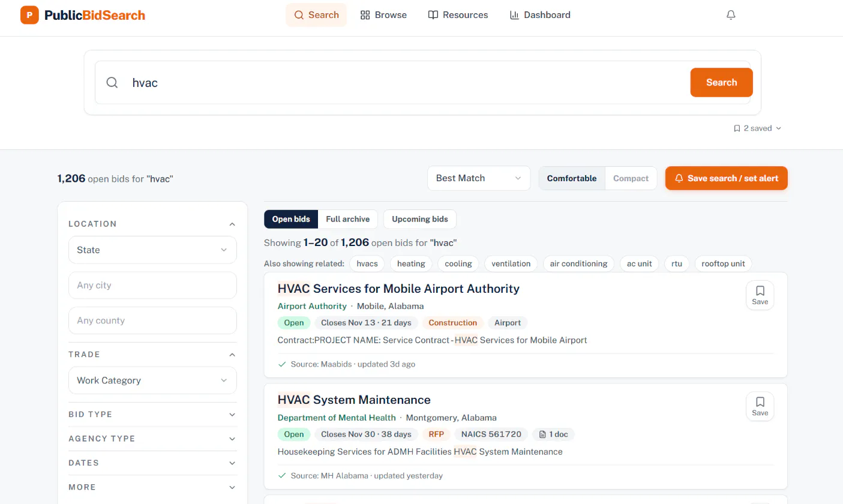Go to the Search nav item
843x504 pixels.
pyautogui.click(x=316, y=15)
